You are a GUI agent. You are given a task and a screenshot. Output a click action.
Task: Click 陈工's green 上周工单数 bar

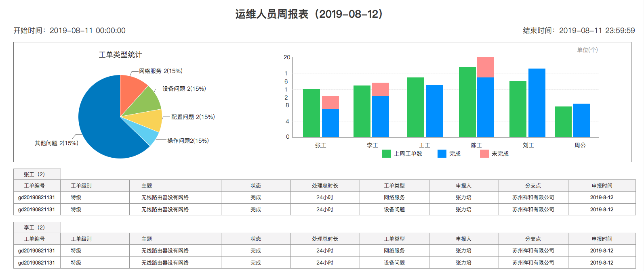pos(467,102)
